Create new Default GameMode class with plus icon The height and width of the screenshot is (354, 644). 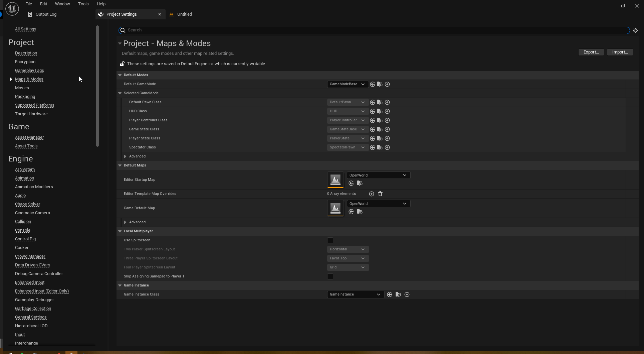pyautogui.click(x=387, y=84)
